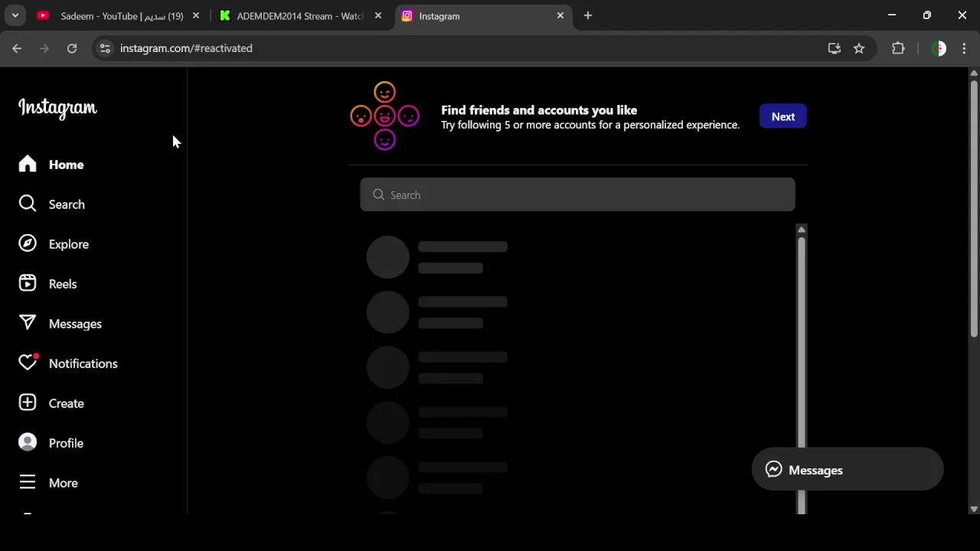
Task: Minimize the browser window
Action: point(892,15)
